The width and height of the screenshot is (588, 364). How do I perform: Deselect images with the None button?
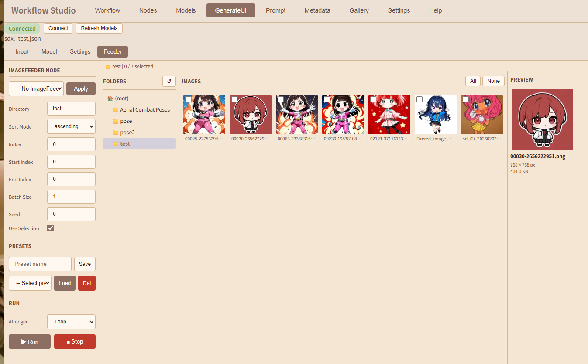[493, 81]
